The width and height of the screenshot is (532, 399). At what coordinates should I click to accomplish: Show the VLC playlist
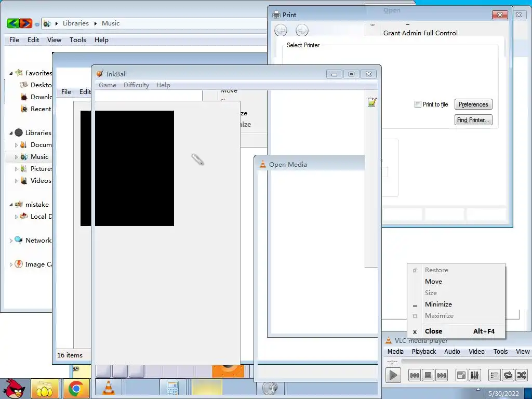(x=495, y=375)
